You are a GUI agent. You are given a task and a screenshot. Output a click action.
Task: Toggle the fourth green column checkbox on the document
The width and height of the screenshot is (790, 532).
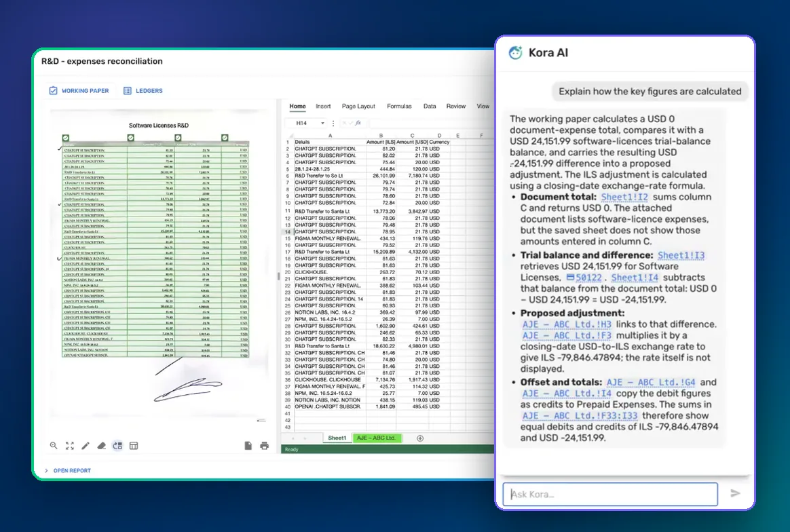click(225, 138)
